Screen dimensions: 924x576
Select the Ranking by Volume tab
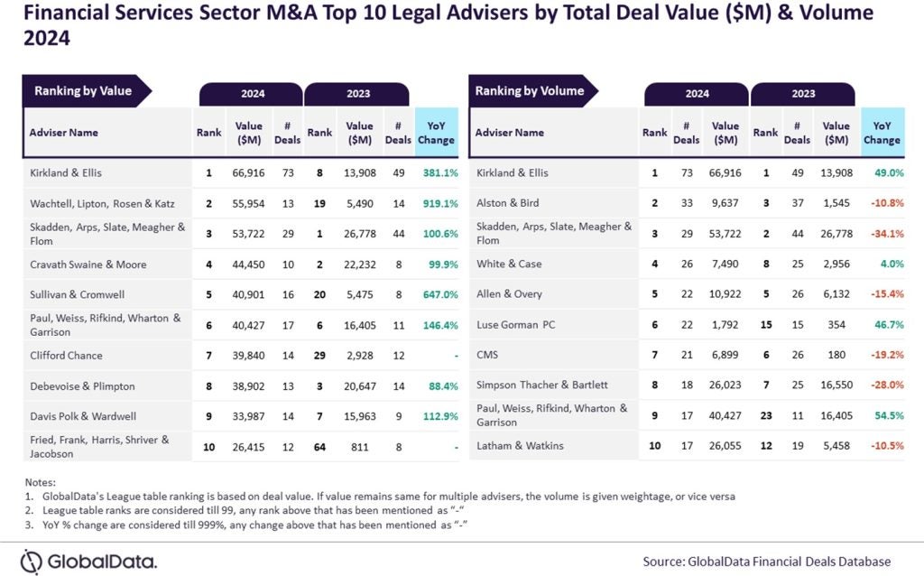(x=530, y=91)
